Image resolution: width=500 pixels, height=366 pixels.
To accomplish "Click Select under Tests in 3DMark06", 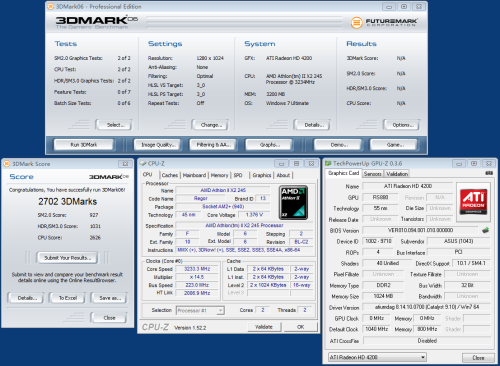I will 114,125.
